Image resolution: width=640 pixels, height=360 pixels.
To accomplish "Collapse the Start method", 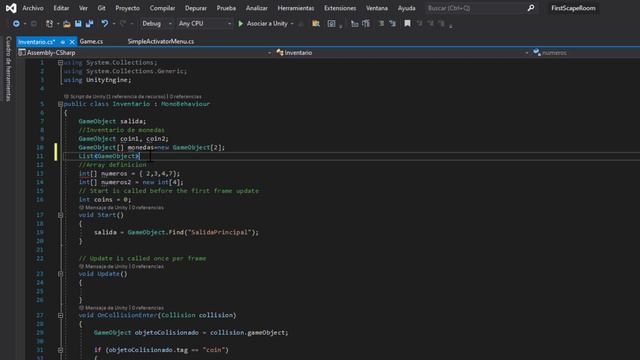I will [x=60, y=215].
